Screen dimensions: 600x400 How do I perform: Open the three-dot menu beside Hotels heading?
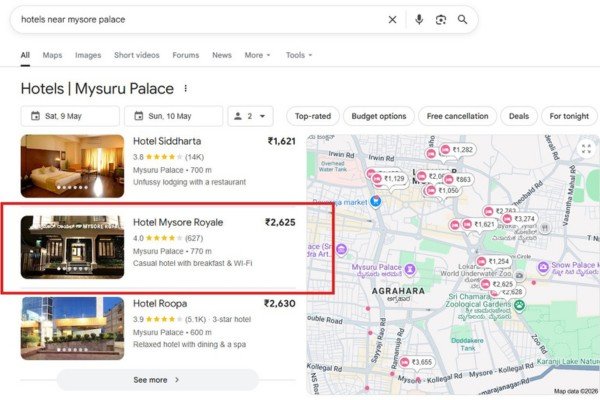pyautogui.click(x=186, y=88)
